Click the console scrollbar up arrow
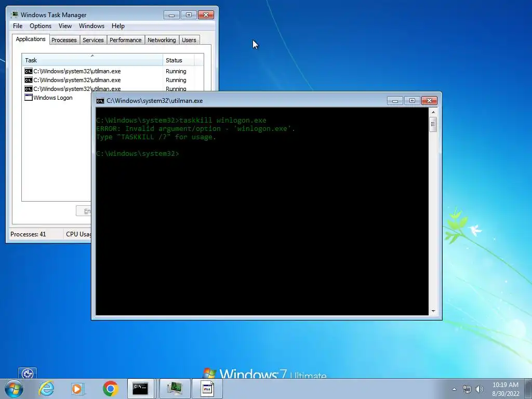Screen dimensions: 532x399 433,112
